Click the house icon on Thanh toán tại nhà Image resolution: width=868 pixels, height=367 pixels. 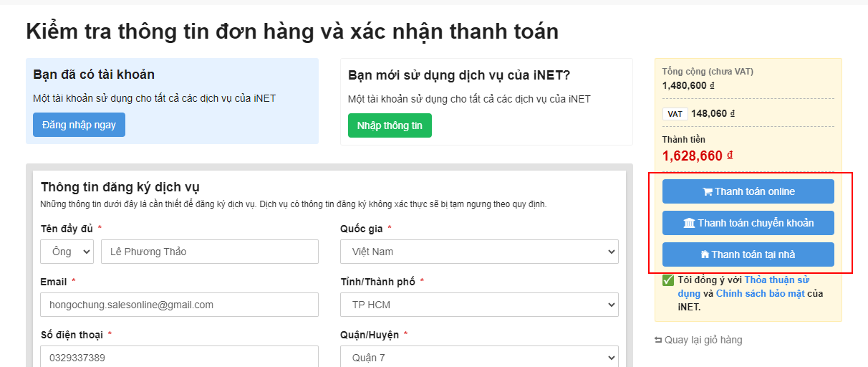705,254
